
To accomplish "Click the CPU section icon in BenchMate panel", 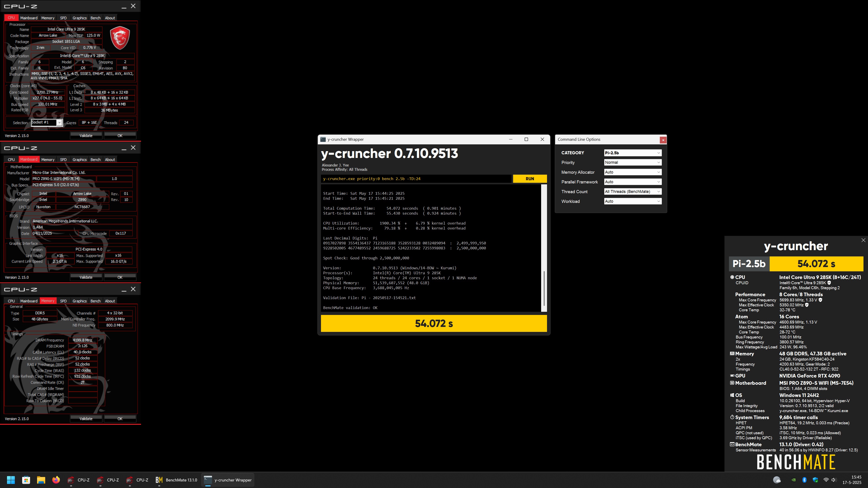I will tap(732, 277).
